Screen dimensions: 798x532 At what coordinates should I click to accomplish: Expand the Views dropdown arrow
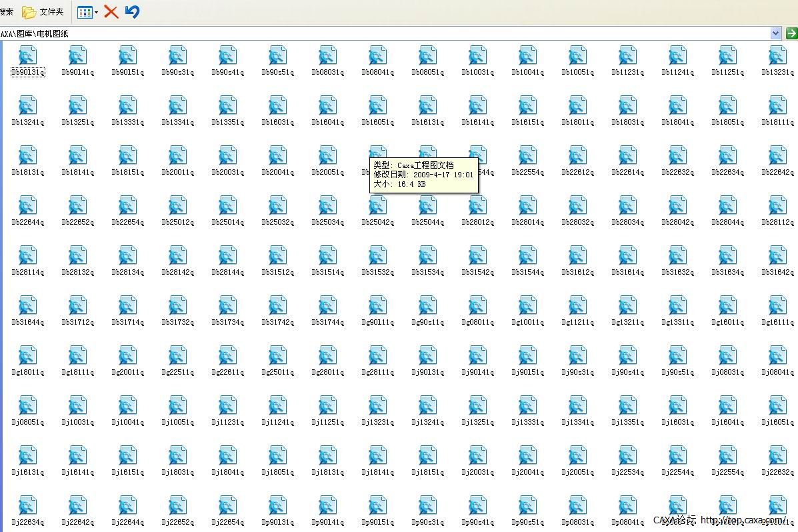tap(96, 12)
